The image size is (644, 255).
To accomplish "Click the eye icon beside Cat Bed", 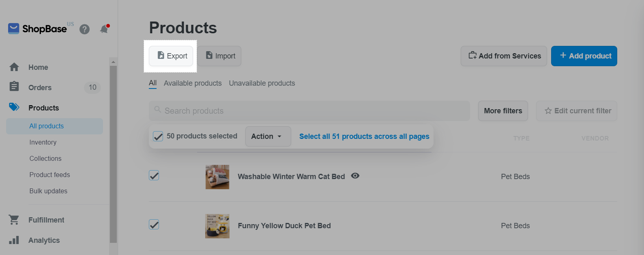I will coord(355,176).
